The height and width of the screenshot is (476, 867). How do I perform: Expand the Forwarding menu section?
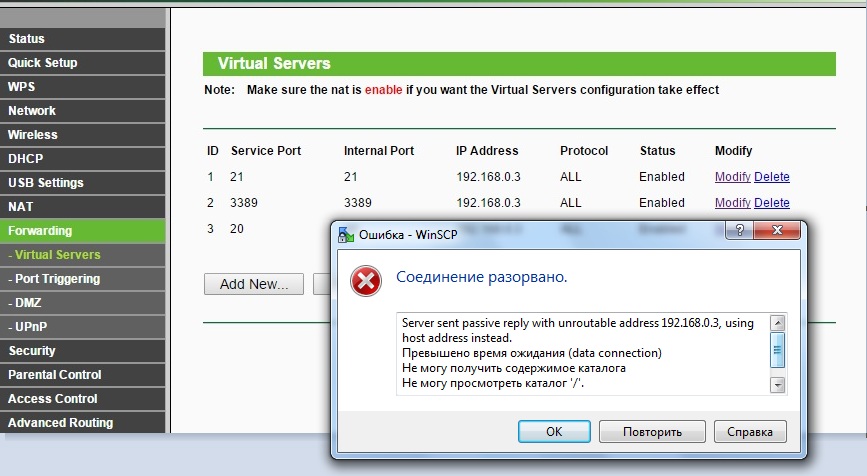pos(82,231)
